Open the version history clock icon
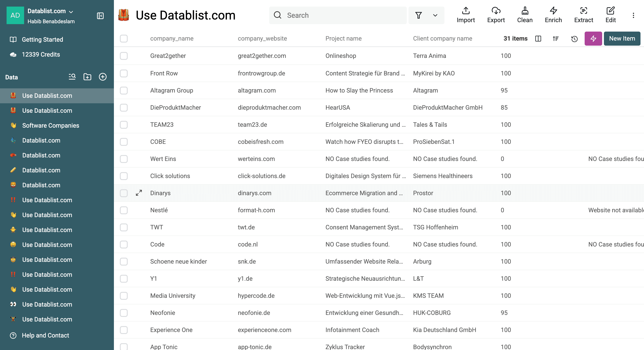This screenshot has height=350, width=644. click(574, 39)
